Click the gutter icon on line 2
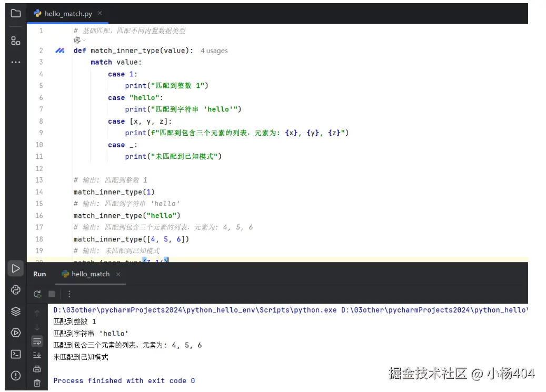The width and height of the screenshot is (546, 392). (60, 51)
